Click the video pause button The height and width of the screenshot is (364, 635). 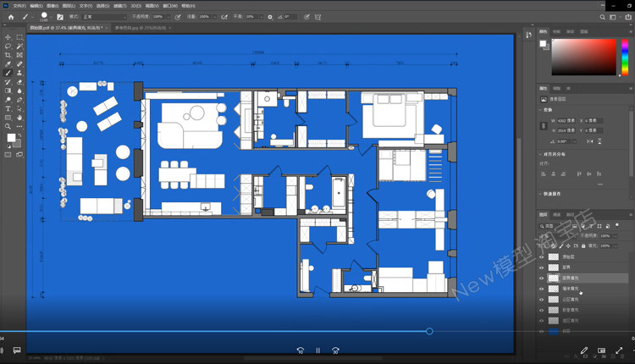(318, 350)
